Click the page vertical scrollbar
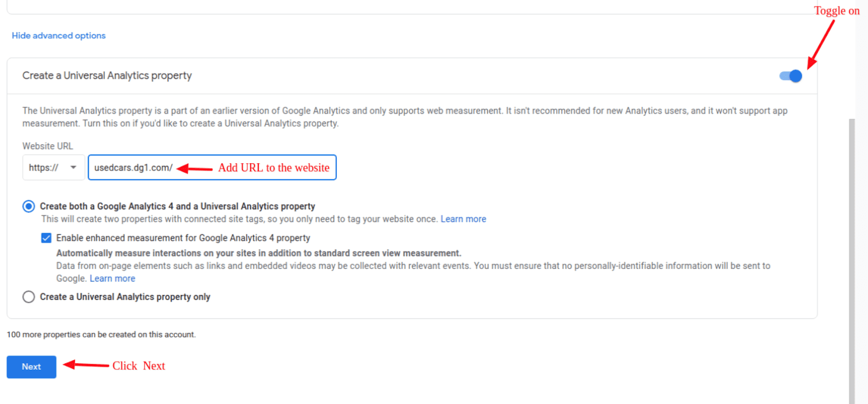 [852, 260]
